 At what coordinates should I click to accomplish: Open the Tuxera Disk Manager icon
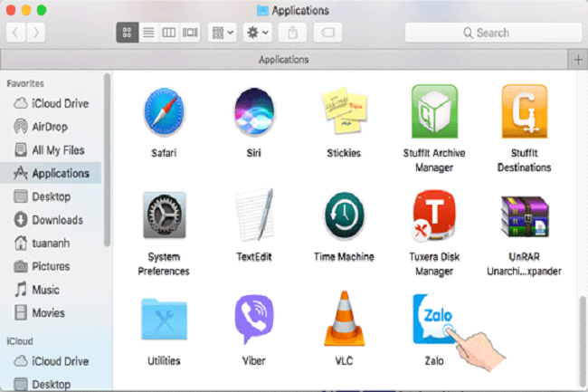tap(434, 215)
